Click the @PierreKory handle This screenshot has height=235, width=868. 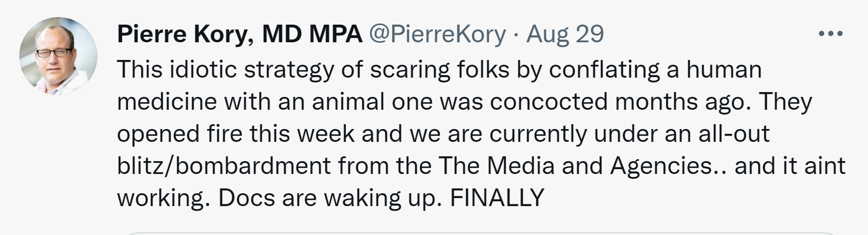click(x=437, y=34)
